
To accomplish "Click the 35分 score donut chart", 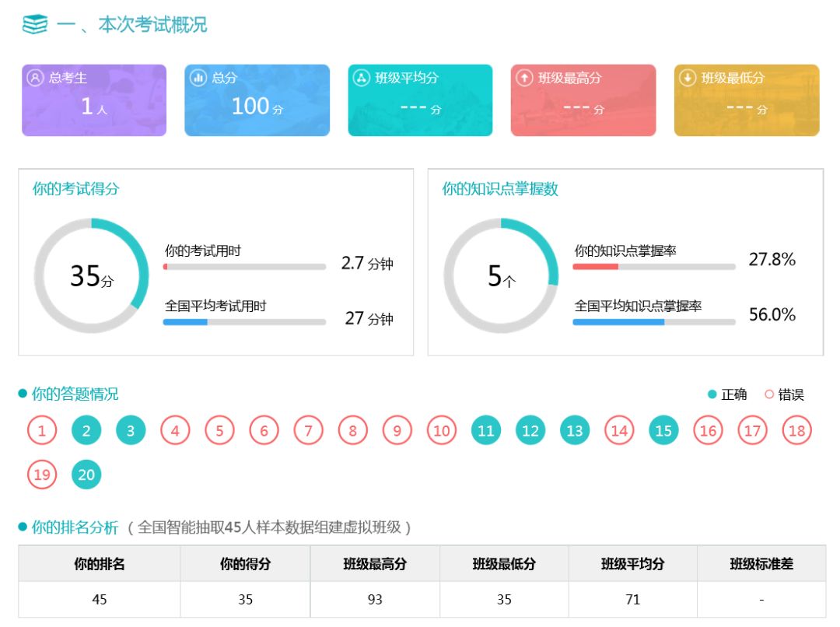I will 91,276.
